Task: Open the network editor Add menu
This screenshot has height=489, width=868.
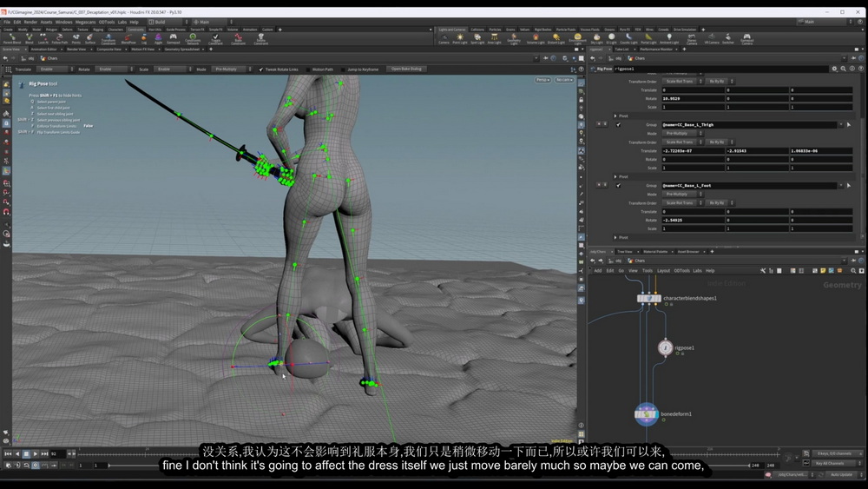Action: pos(598,271)
